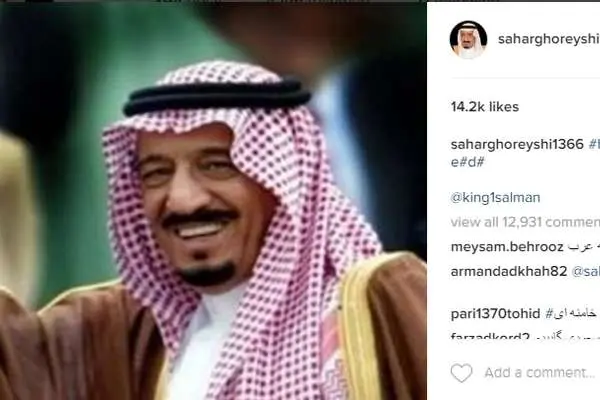The image size is (600, 400).
Task: Open the e#d# hashtag line in the caption
Action: click(468, 162)
